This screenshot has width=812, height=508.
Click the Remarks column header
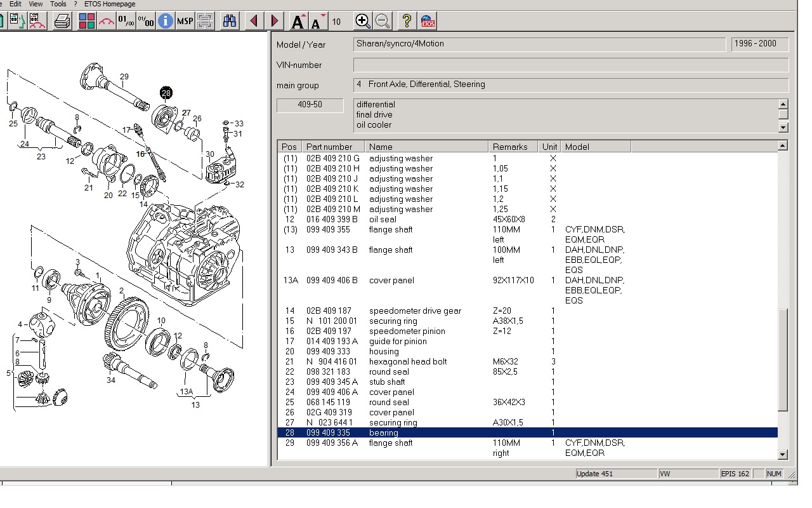point(509,147)
